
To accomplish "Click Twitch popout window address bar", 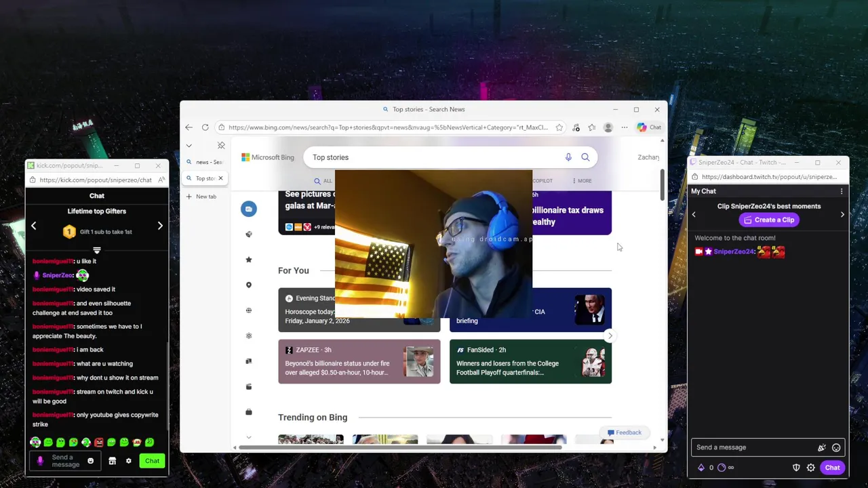I will pos(768,177).
